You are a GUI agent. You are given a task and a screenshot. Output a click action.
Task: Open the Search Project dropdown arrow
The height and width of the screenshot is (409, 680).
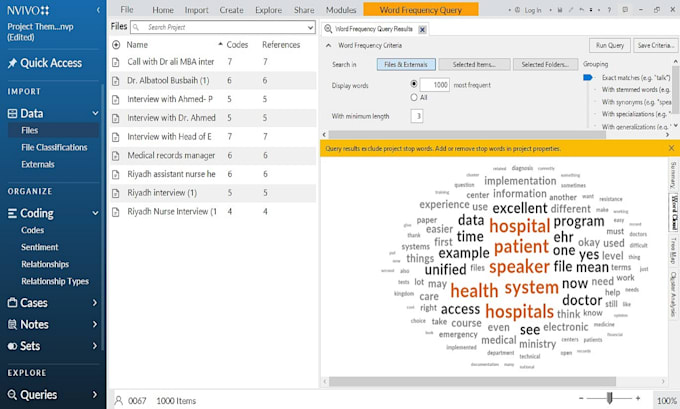pyautogui.click(x=311, y=27)
